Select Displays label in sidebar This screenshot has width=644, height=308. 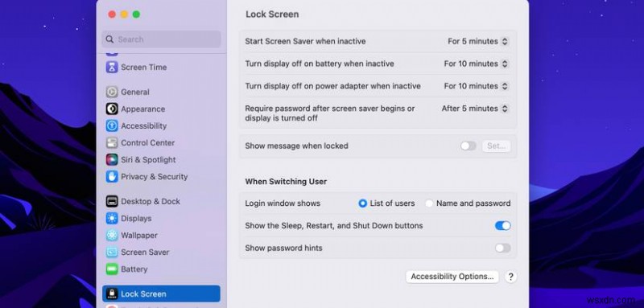(136, 219)
